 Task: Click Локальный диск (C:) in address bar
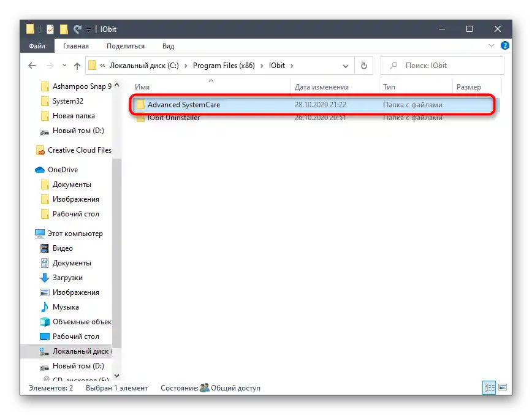coord(144,66)
